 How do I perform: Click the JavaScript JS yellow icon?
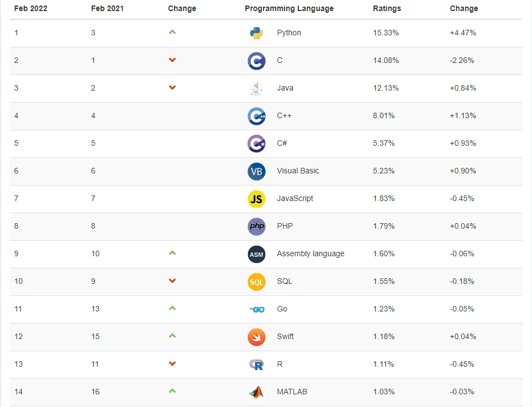[x=256, y=199]
